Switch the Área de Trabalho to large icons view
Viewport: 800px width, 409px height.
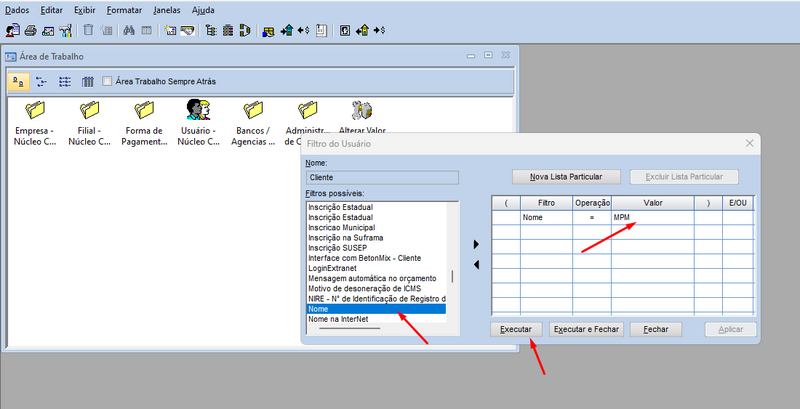point(18,82)
